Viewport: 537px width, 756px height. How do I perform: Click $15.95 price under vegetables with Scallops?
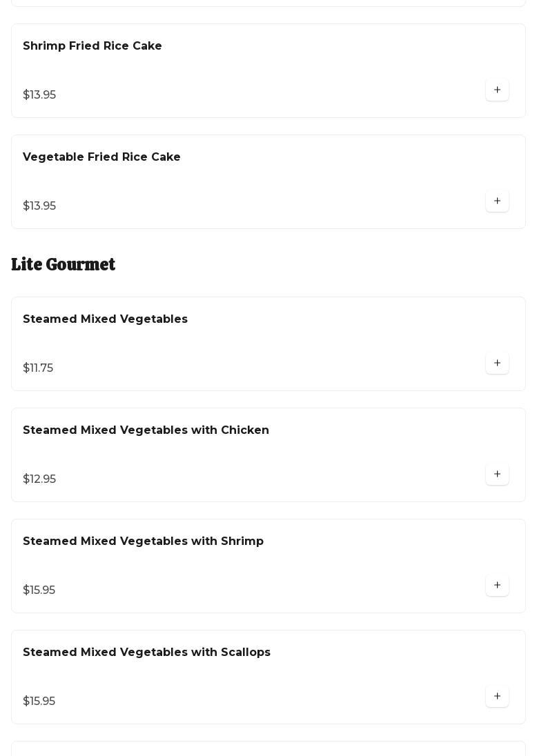(x=39, y=702)
